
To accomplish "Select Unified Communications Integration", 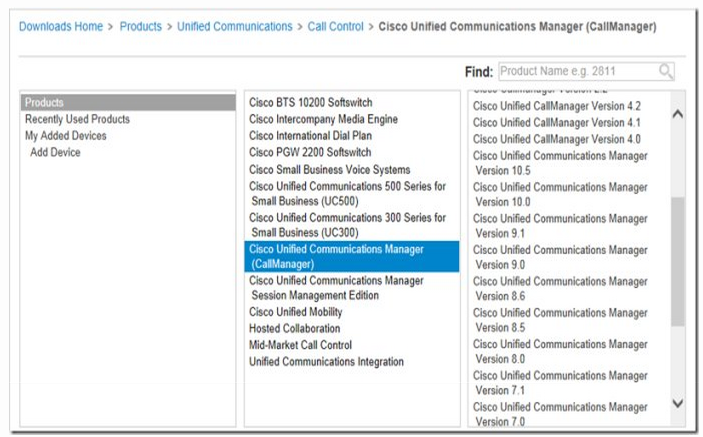I will [x=326, y=362].
